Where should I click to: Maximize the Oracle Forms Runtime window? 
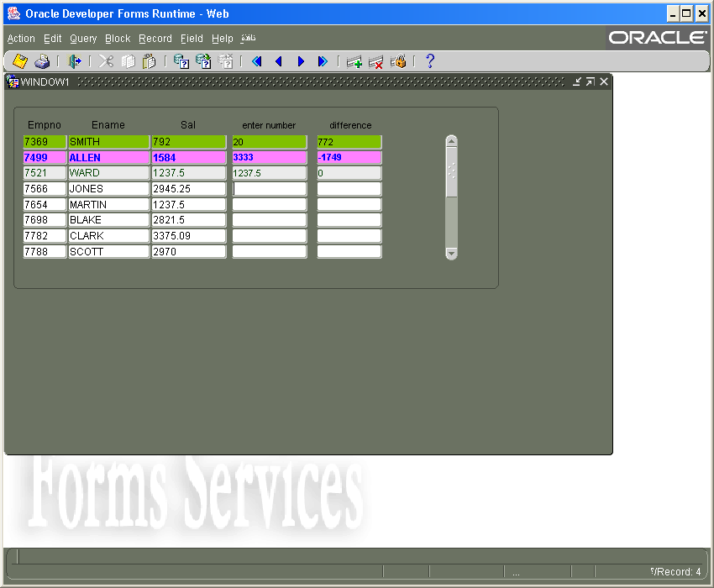[686, 14]
